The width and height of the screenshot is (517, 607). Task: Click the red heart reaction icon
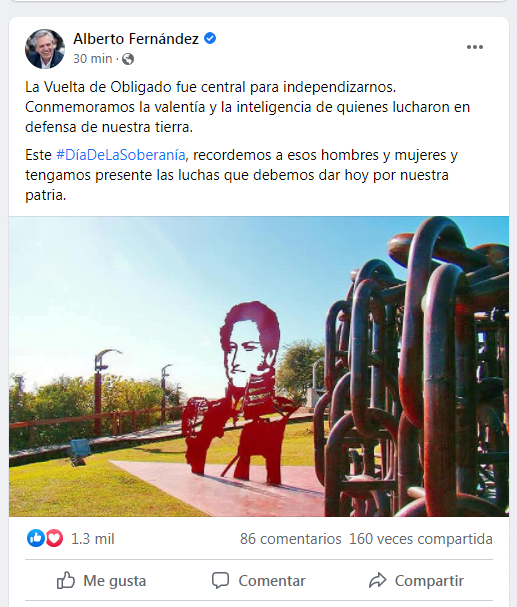coord(54,538)
